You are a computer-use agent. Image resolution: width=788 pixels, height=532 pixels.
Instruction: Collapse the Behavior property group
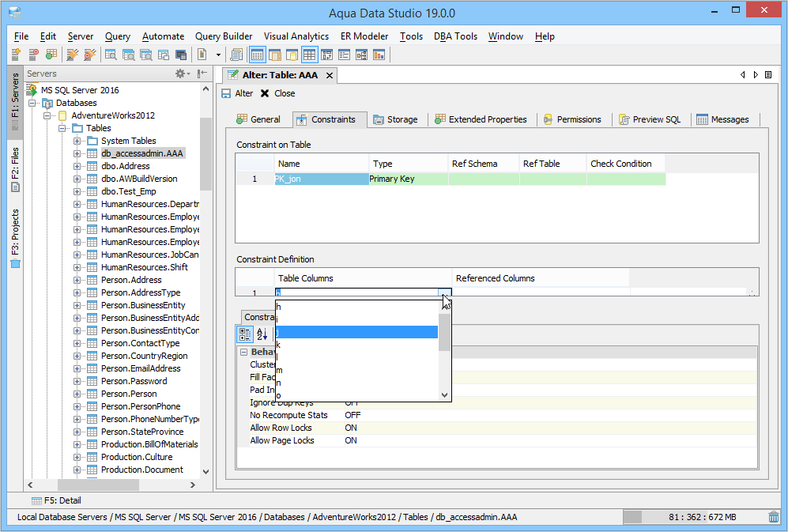[x=244, y=352]
